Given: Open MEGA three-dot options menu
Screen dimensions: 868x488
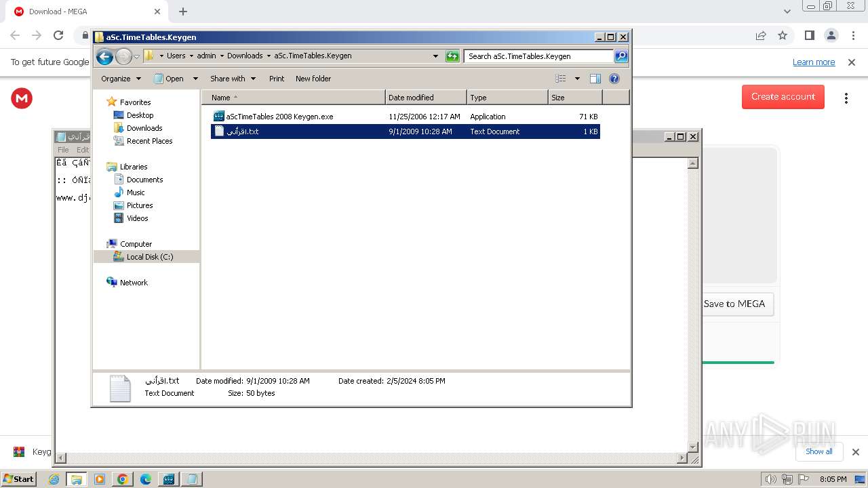Looking at the screenshot, I should pos(846,98).
